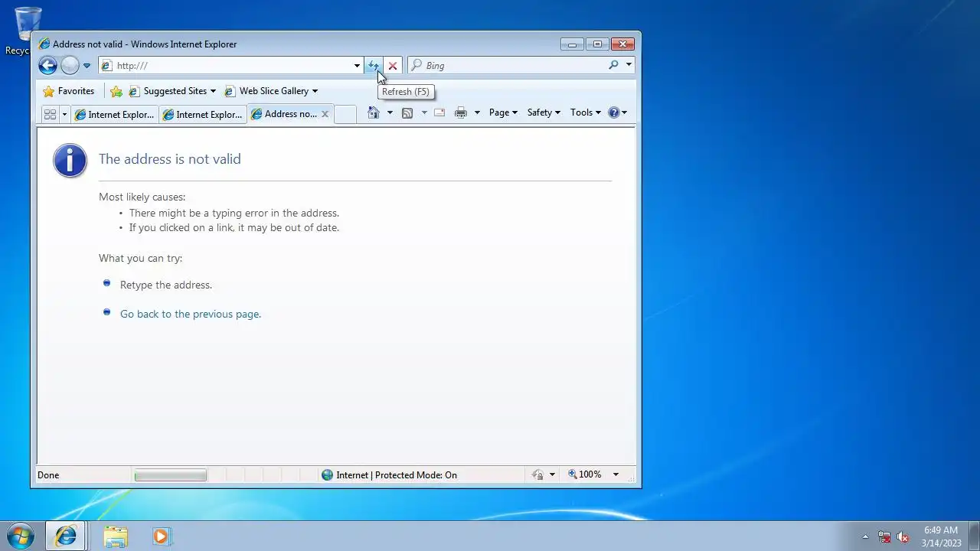Click the red X Stop button
This screenshot has height=551, width=980.
[x=393, y=66]
